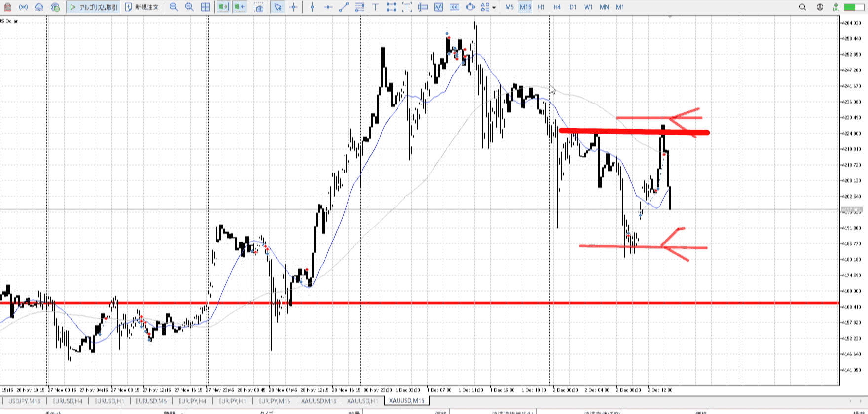
Task: Zoom out of the chart
Action: pyautogui.click(x=189, y=7)
